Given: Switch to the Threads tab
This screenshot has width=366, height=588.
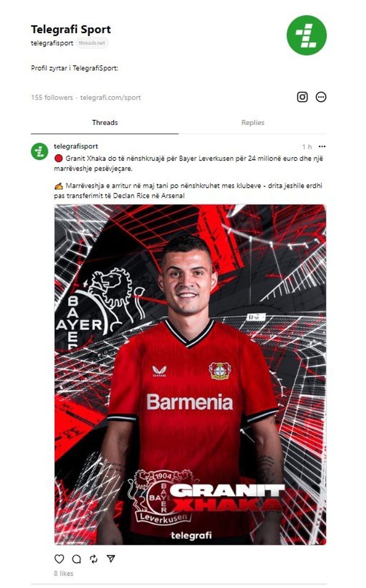Looking at the screenshot, I should [105, 123].
